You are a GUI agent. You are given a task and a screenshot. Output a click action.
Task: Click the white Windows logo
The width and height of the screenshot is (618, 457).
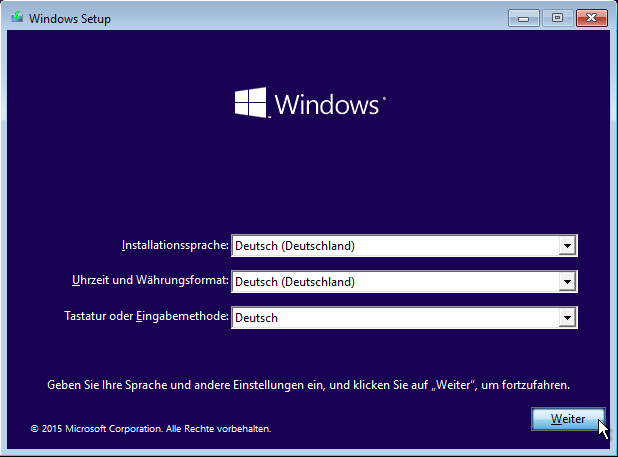tap(250, 103)
